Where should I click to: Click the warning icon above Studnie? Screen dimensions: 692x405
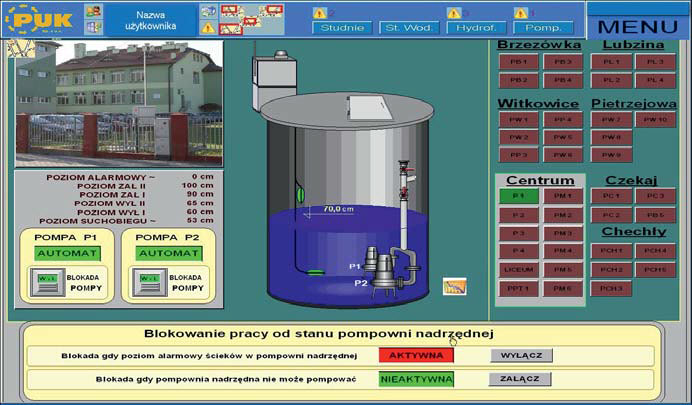tap(318, 13)
